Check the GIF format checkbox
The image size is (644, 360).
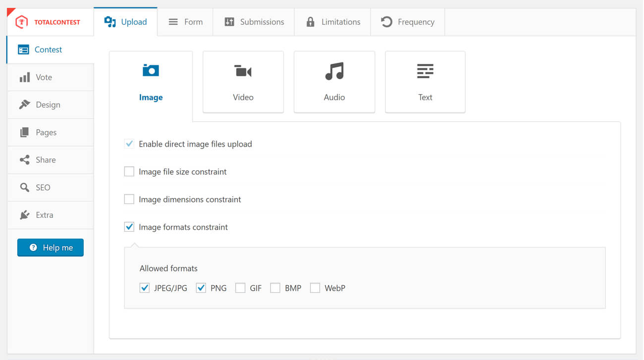point(240,288)
